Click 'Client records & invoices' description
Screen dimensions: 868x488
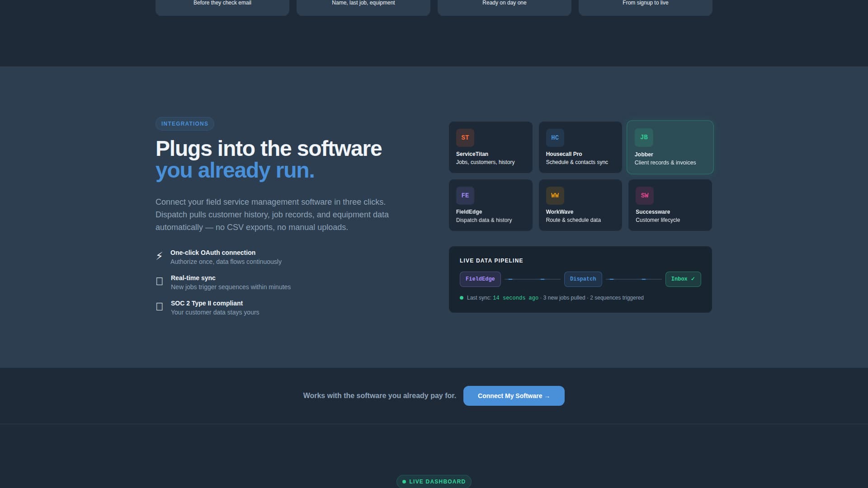coord(665,163)
